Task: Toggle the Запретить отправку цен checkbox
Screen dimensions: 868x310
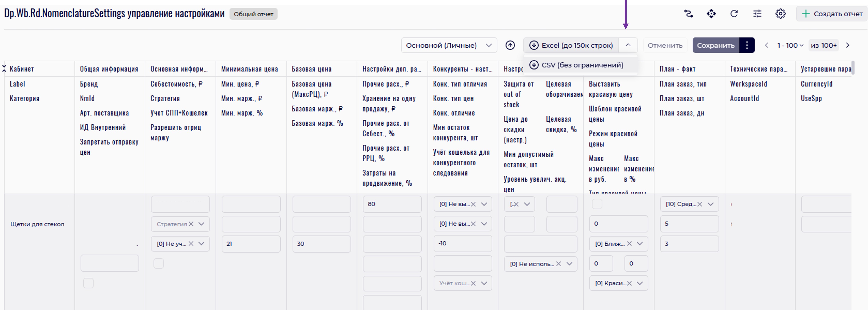Action: tap(88, 283)
